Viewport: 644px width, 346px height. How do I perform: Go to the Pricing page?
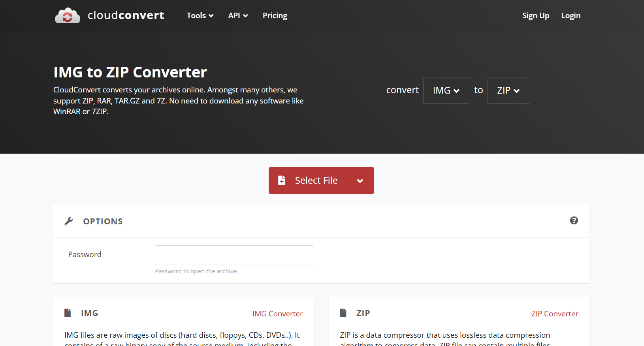(x=275, y=15)
